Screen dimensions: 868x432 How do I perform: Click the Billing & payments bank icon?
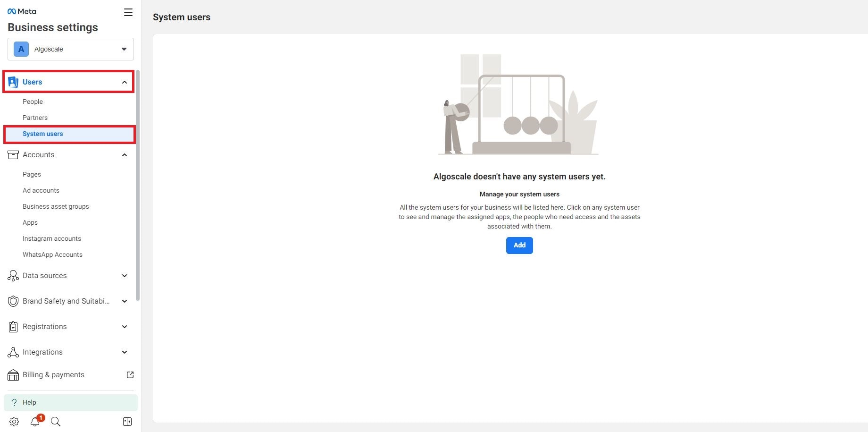[x=13, y=375]
